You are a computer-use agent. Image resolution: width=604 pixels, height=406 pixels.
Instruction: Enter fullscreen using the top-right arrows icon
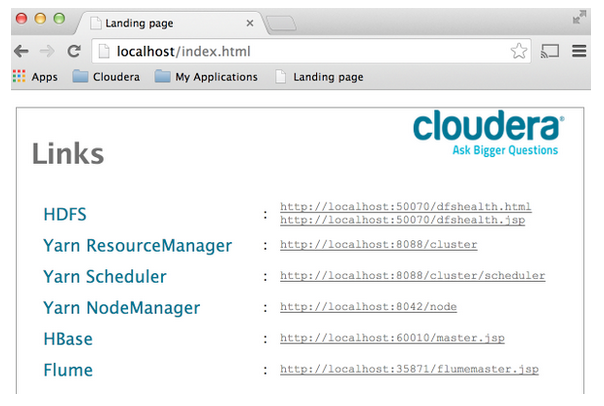pyautogui.click(x=580, y=17)
